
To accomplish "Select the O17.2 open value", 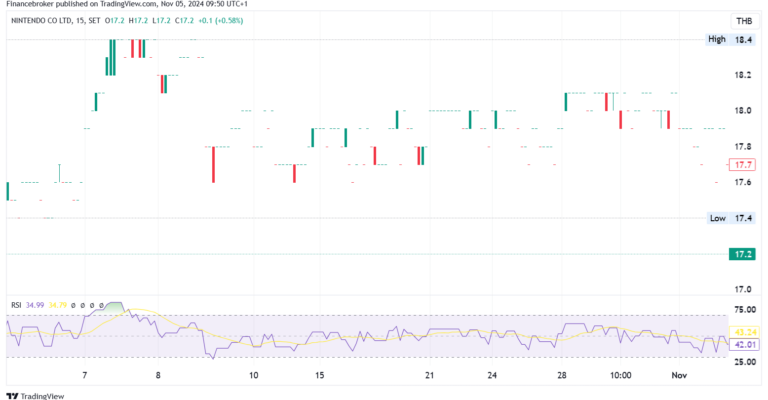I will click(115, 21).
